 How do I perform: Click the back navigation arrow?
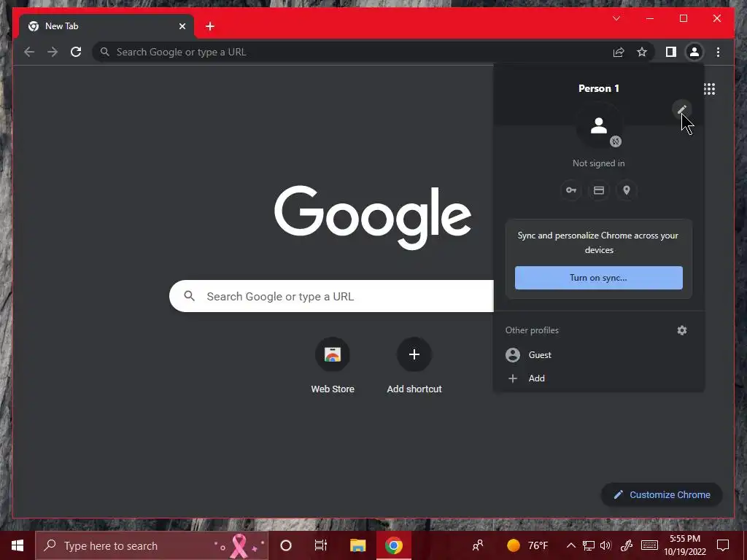click(29, 52)
